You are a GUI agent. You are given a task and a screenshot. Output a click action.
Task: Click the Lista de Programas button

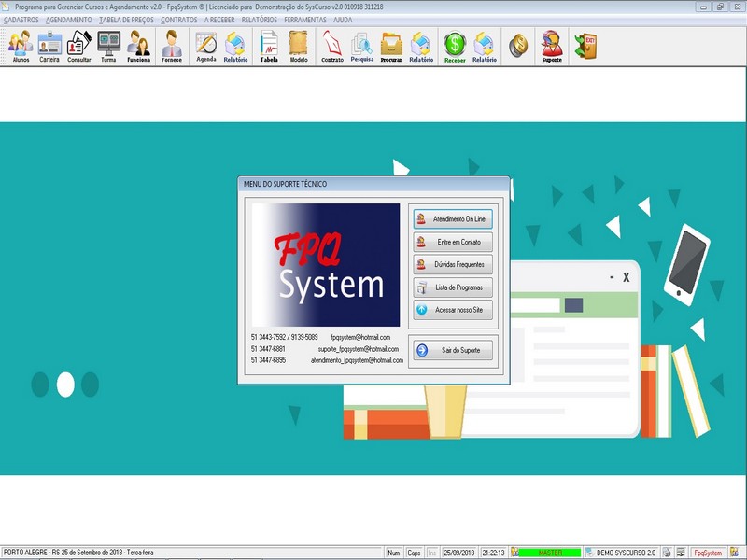(x=453, y=287)
